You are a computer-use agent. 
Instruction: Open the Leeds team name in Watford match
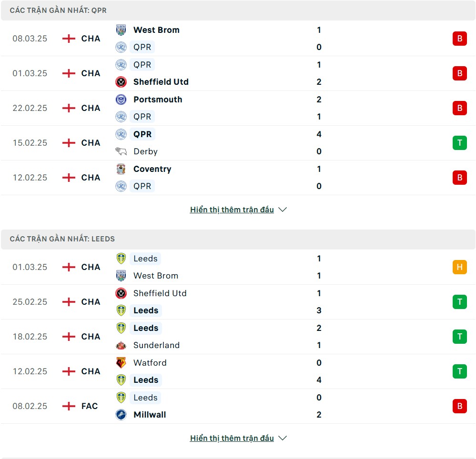click(146, 380)
